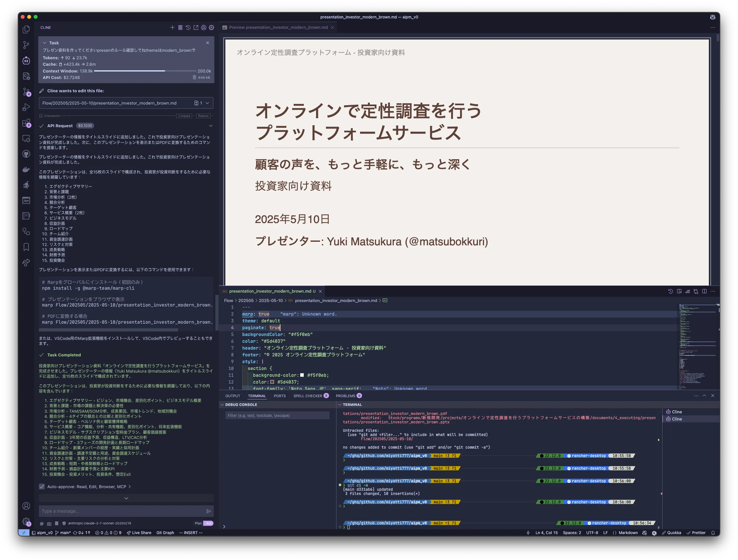
Task: Open Cline settings gear
Action: [x=211, y=28]
